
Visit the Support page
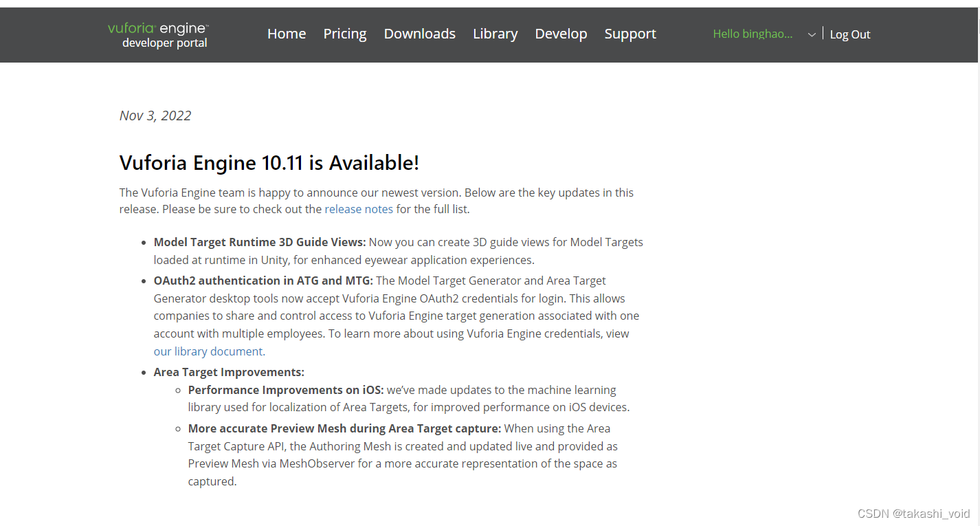pos(630,34)
